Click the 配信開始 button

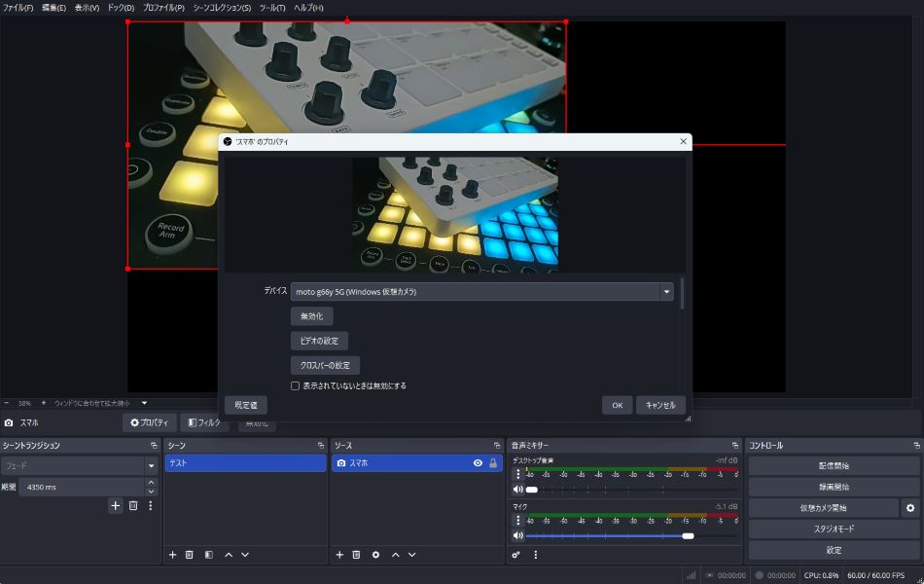tap(834, 466)
